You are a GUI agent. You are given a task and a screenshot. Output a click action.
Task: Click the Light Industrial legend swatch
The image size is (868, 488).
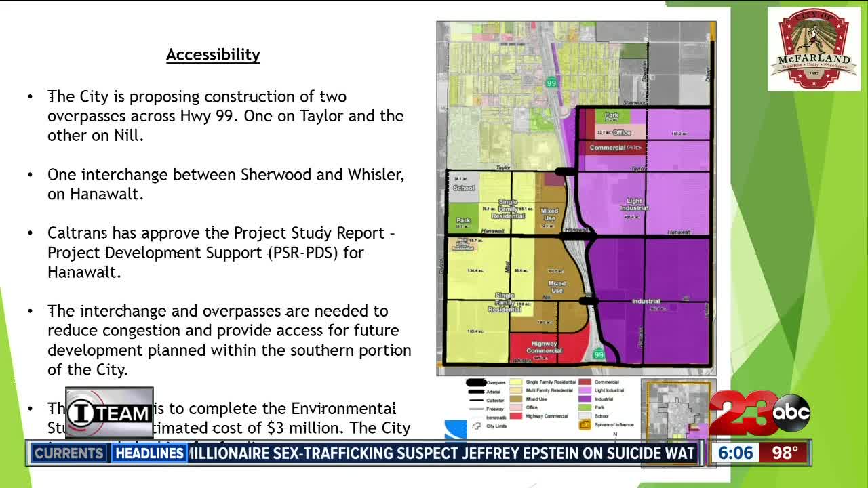click(x=585, y=390)
